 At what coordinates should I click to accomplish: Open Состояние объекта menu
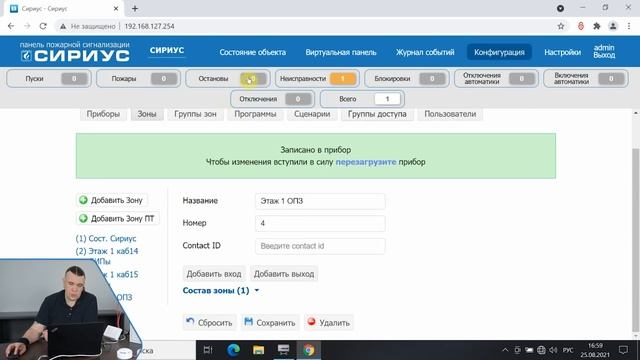point(252,52)
